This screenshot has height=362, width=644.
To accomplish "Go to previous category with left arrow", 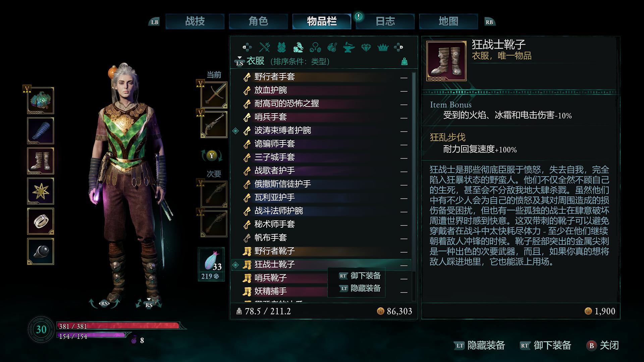I will click(247, 47).
